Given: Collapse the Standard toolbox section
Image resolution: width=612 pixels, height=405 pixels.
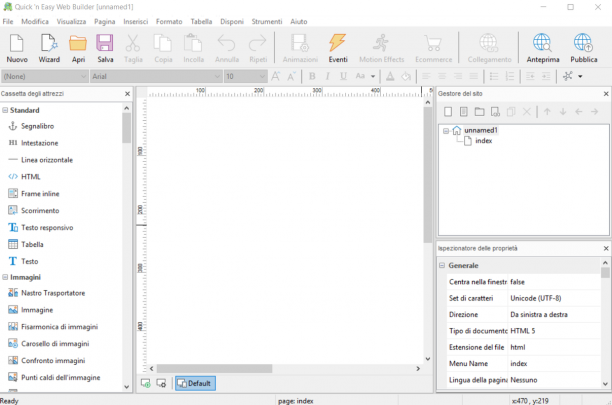Looking at the screenshot, I should point(5,110).
